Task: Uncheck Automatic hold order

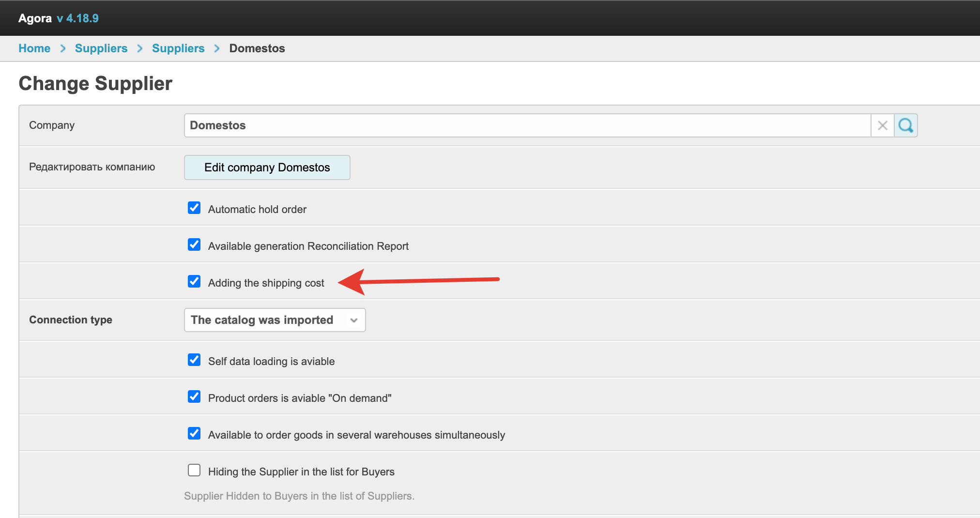Action: 194,208
